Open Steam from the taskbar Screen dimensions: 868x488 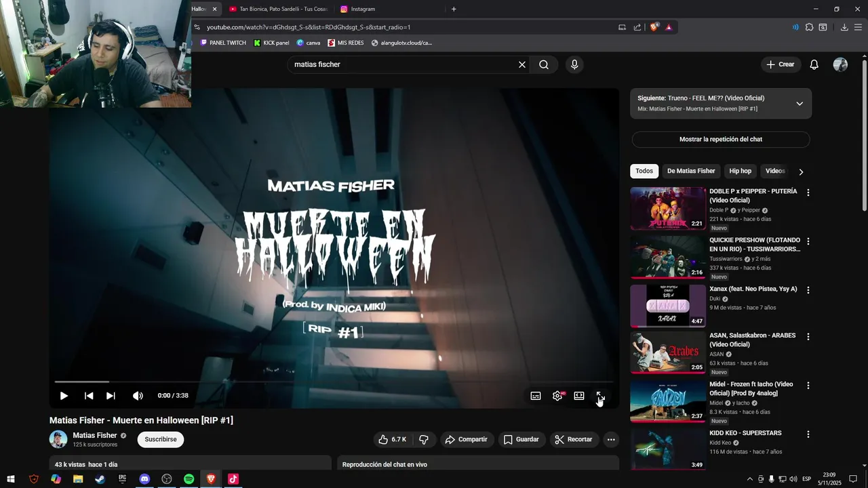click(100, 479)
